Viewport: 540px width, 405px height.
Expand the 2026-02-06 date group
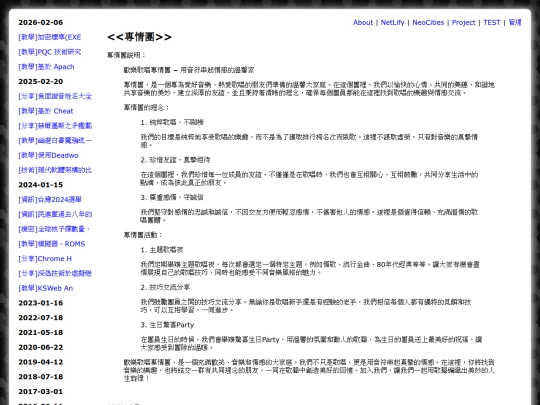coord(41,22)
